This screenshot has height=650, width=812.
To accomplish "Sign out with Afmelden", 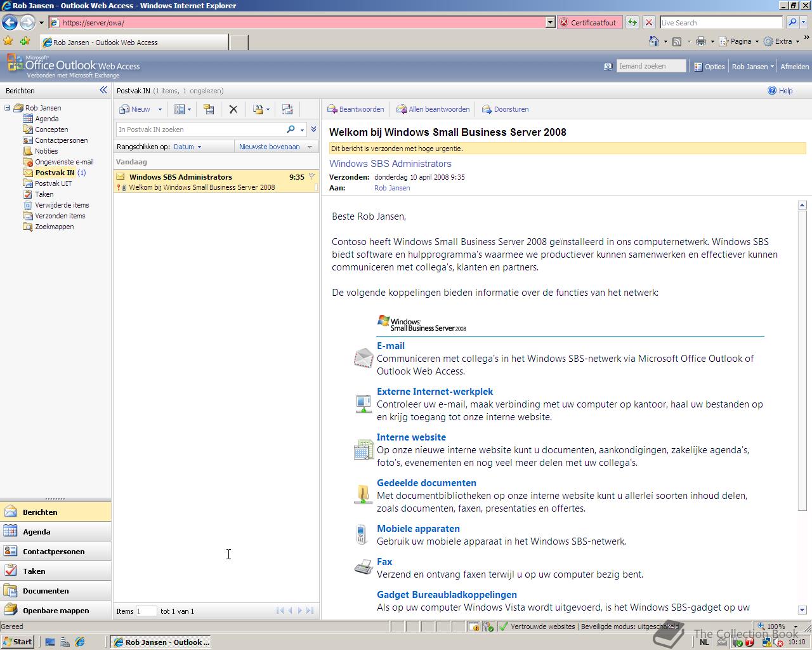I will (794, 67).
